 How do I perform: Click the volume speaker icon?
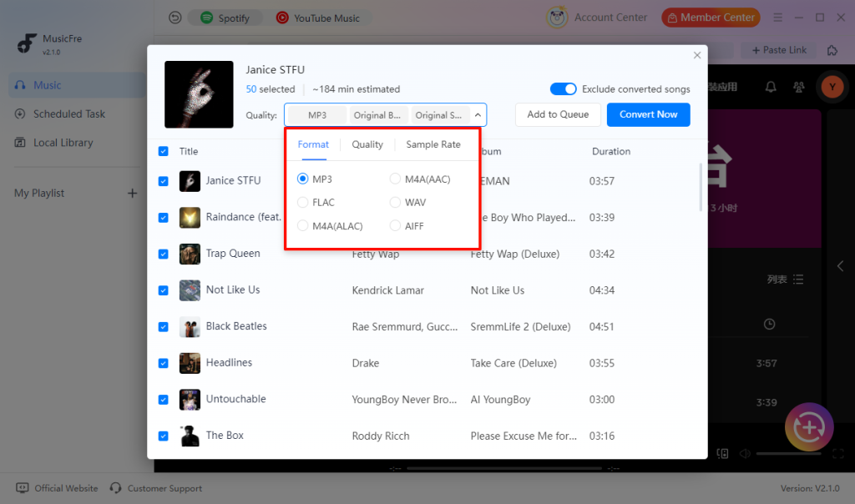click(x=745, y=453)
